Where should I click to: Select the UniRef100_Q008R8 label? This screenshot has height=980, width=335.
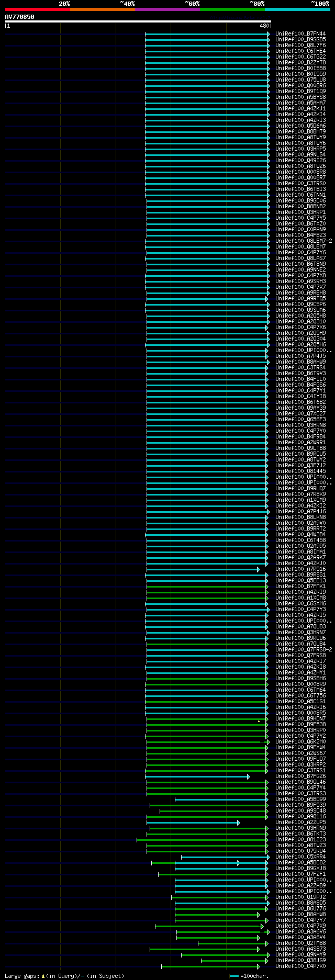300,172
